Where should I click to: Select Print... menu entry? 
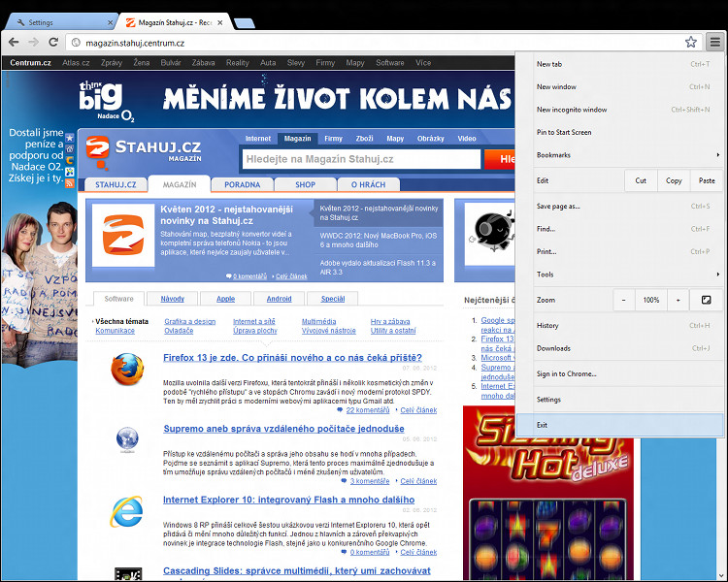(620, 251)
